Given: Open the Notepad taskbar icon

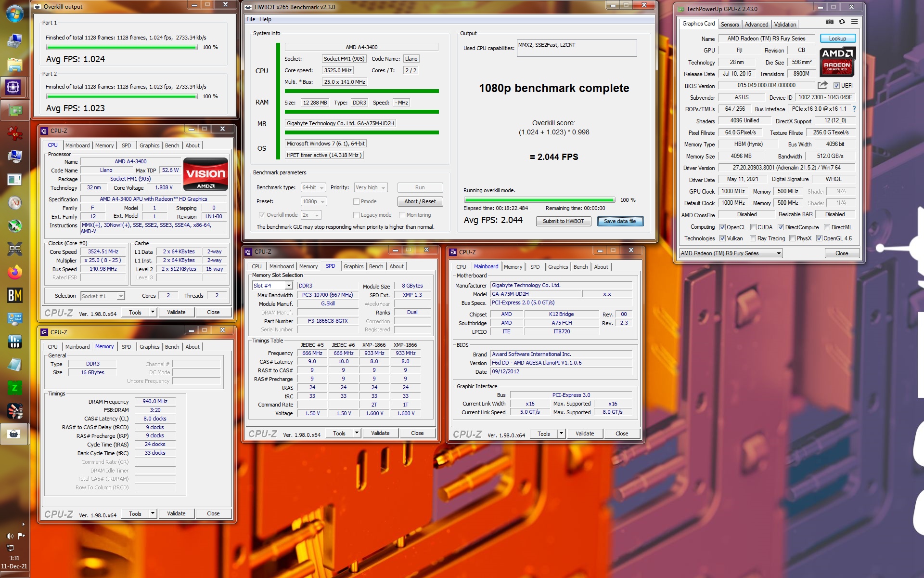Looking at the screenshot, I should point(14,365).
